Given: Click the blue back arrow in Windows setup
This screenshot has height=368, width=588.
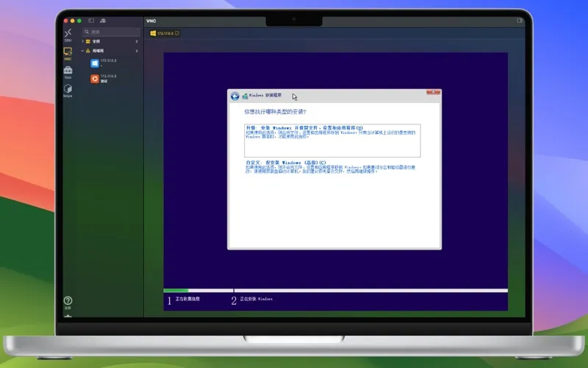Looking at the screenshot, I should pyautogui.click(x=235, y=96).
